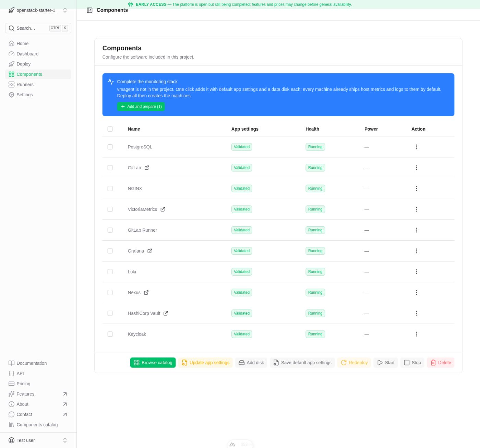Open Keycloak row action menu
The height and width of the screenshot is (448, 480).
(x=417, y=334)
